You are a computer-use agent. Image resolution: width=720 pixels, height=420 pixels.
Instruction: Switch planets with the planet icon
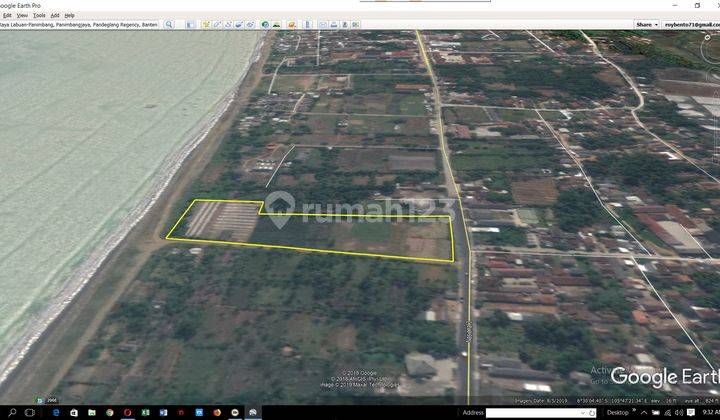[291, 24]
